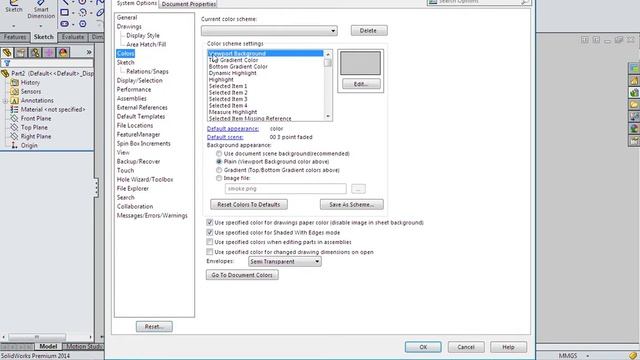Select the Straight Slot sketch tool
The image size is (640, 360).
pos(64,24)
